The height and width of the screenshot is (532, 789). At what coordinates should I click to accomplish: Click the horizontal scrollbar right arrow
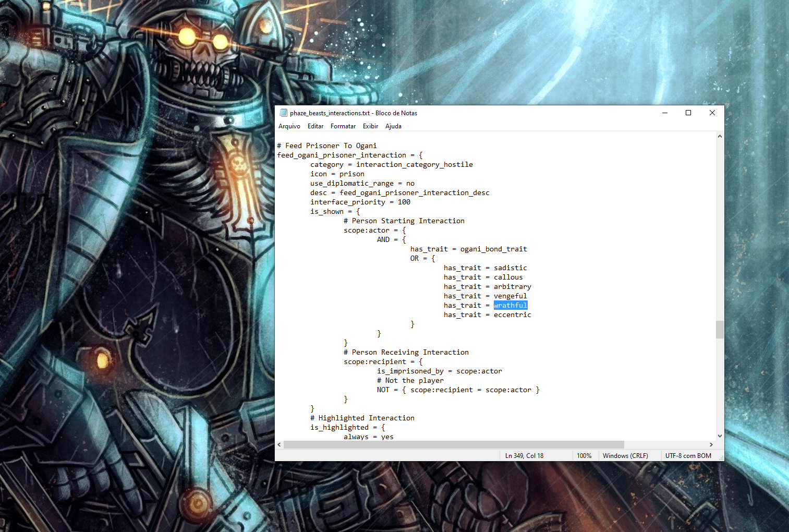(x=711, y=445)
